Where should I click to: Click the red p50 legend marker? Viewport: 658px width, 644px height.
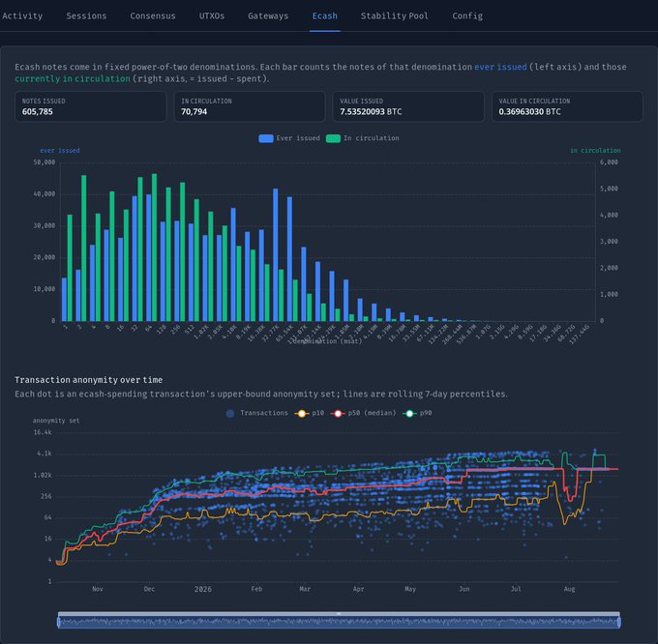pos(338,414)
